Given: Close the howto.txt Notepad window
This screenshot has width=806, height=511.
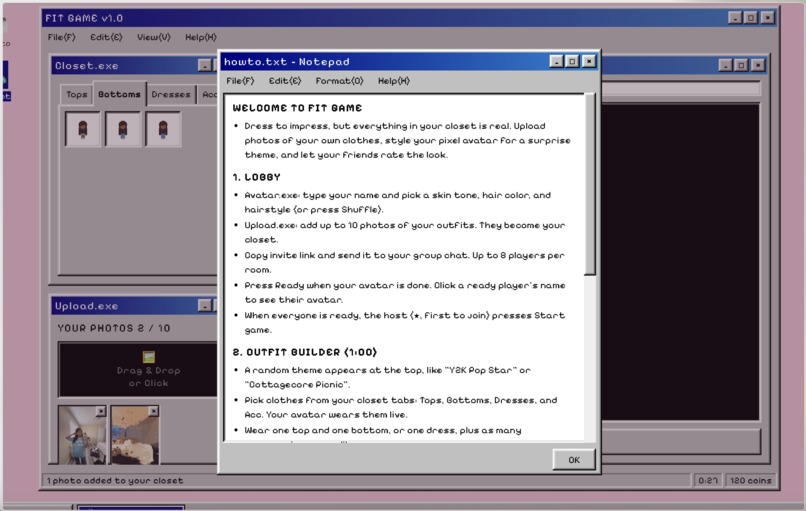Looking at the screenshot, I should (589, 62).
